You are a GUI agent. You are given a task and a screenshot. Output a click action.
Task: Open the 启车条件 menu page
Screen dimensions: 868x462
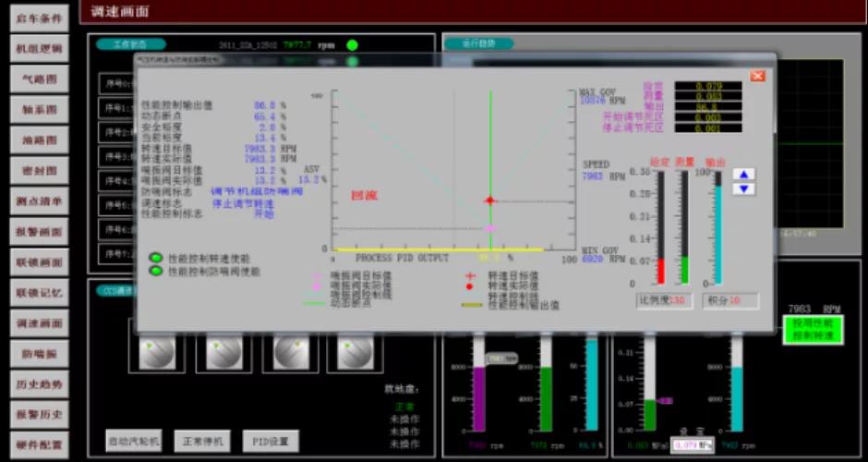coord(39,18)
